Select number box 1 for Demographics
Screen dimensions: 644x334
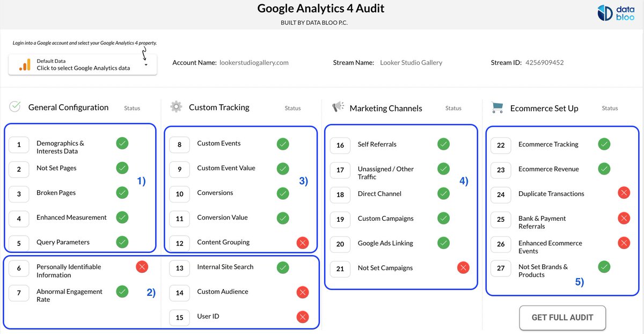[x=19, y=144]
